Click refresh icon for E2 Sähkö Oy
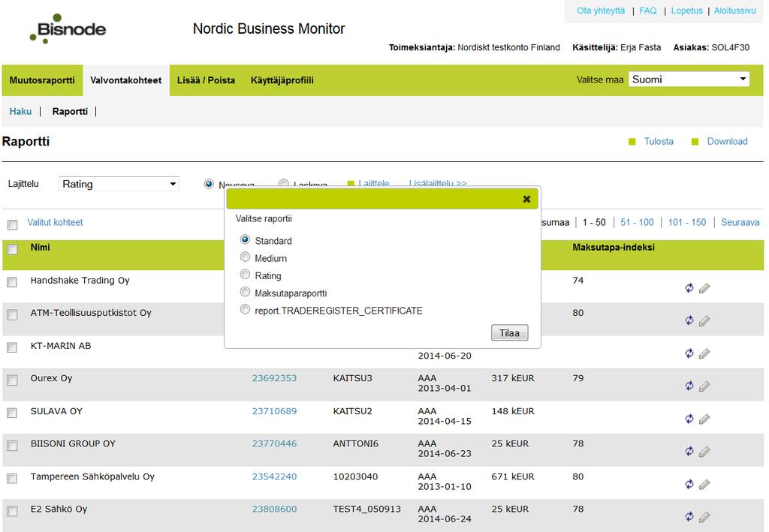Viewport: 769px width, 532px height. (689, 516)
